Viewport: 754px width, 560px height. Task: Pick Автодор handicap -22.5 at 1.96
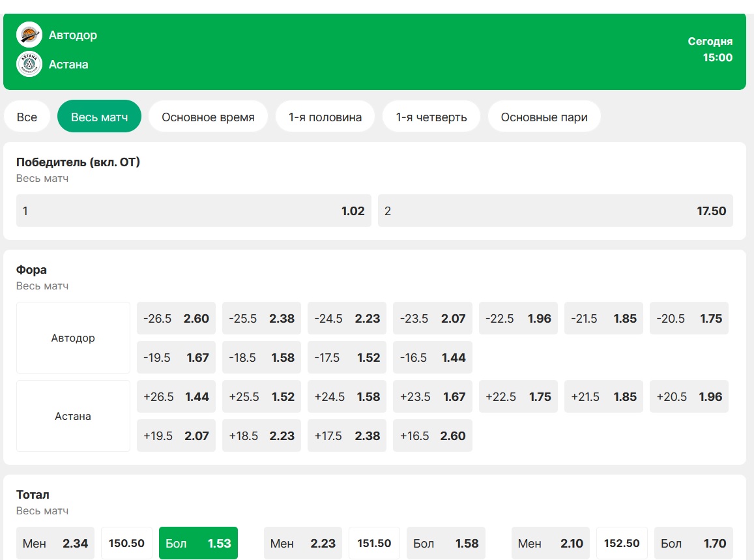tap(518, 319)
